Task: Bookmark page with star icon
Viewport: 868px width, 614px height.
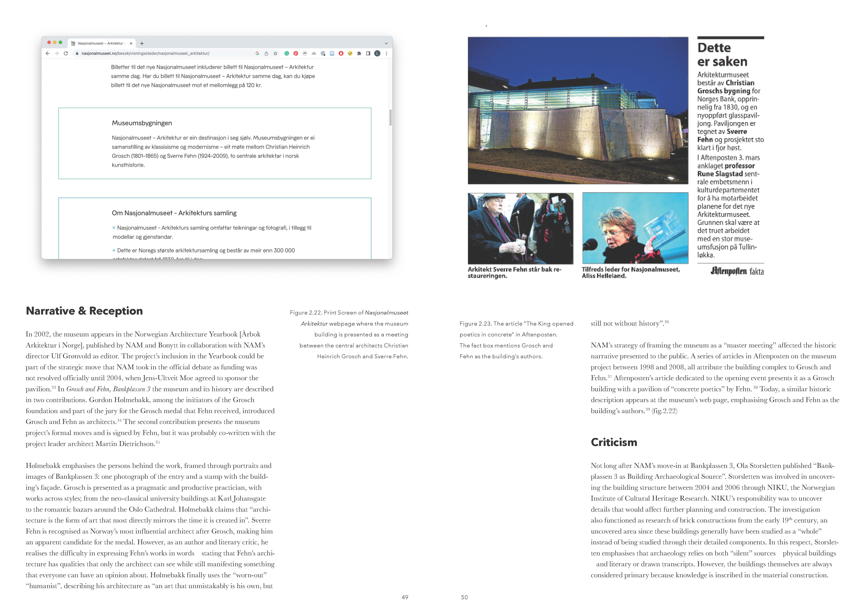Action: coord(276,53)
